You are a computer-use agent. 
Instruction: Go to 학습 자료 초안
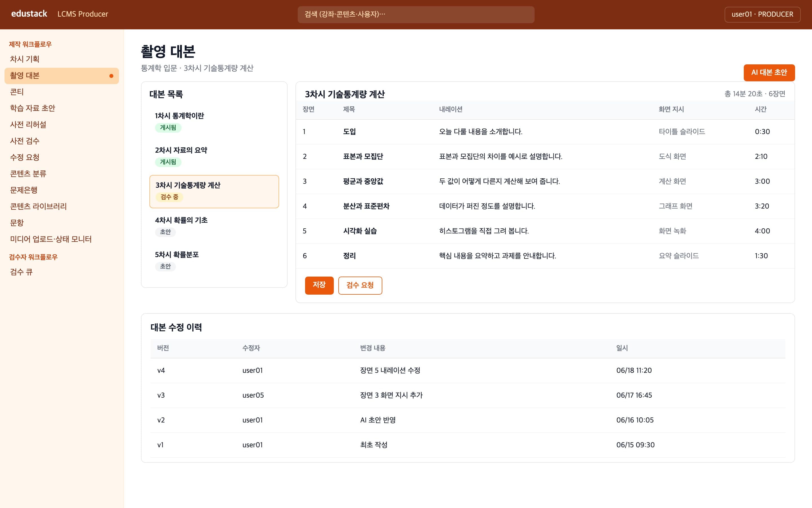pyautogui.click(x=62, y=108)
